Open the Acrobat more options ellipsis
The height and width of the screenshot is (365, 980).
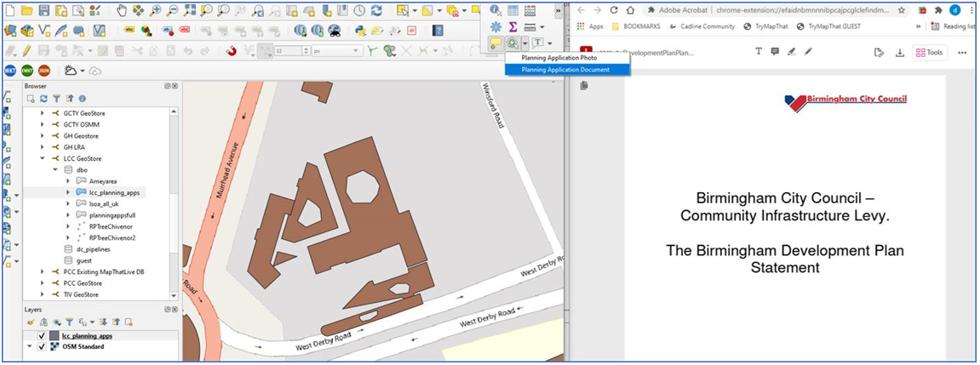[962, 53]
